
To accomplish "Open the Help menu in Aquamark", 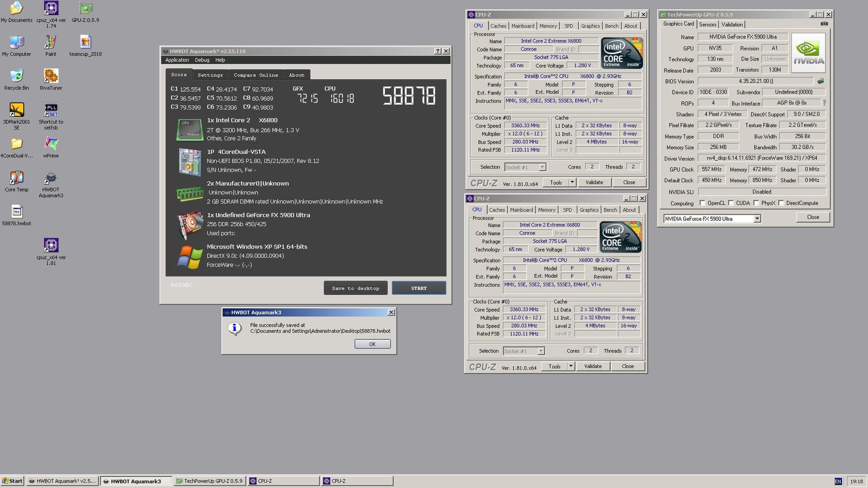I will point(220,60).
